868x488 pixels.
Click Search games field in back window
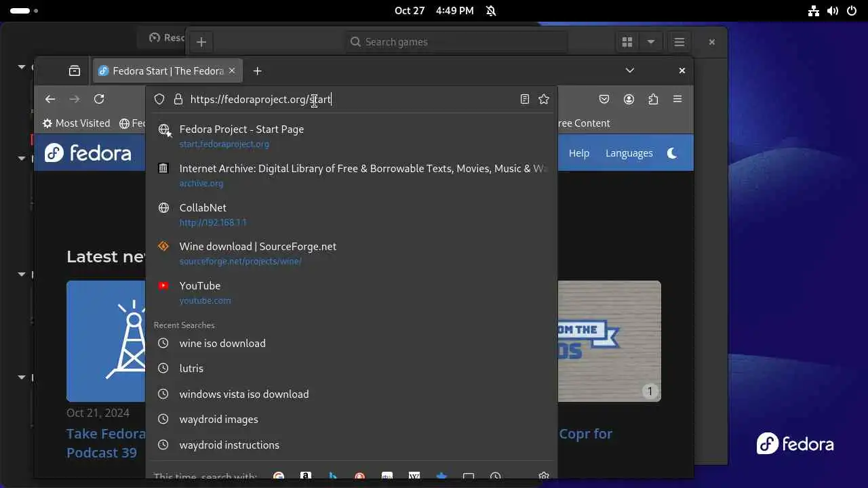(x=456, y=42)
